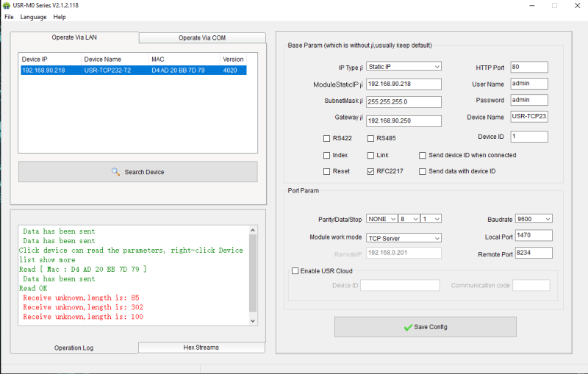Click the MAC column header
The image size is (588, 374).
click(x=184, y=60)
